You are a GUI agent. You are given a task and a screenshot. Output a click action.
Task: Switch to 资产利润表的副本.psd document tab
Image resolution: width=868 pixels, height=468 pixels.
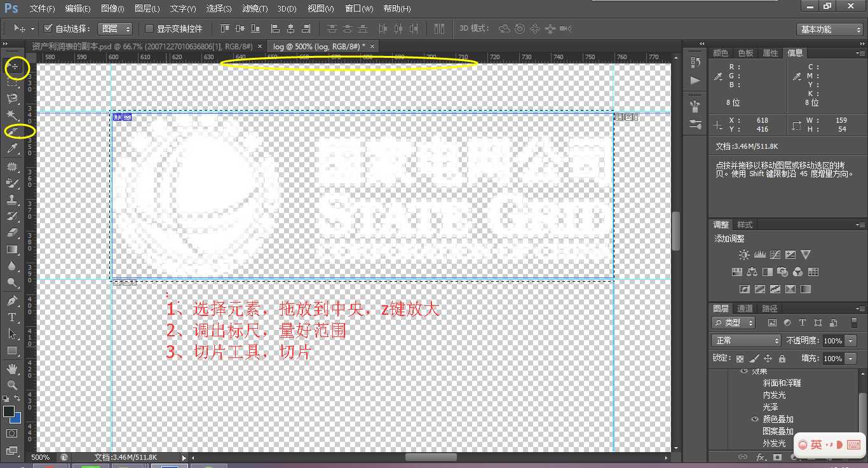coord(147,46)
